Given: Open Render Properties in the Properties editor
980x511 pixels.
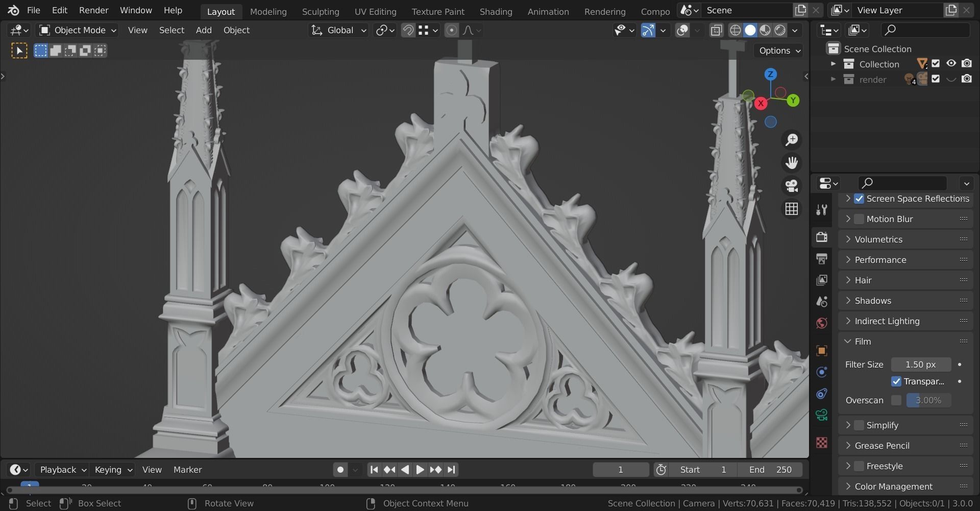Looking at the screenshot, I should pos(822,237).
